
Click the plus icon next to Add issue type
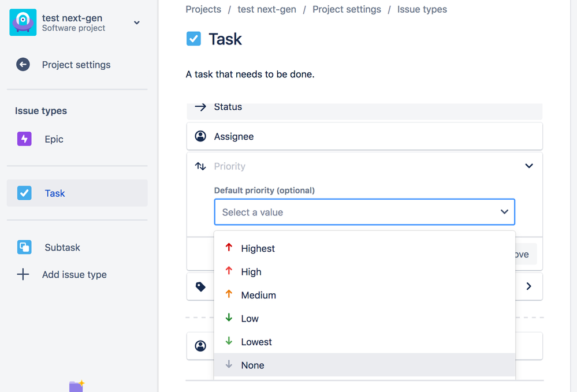click(x=23, y=275)
